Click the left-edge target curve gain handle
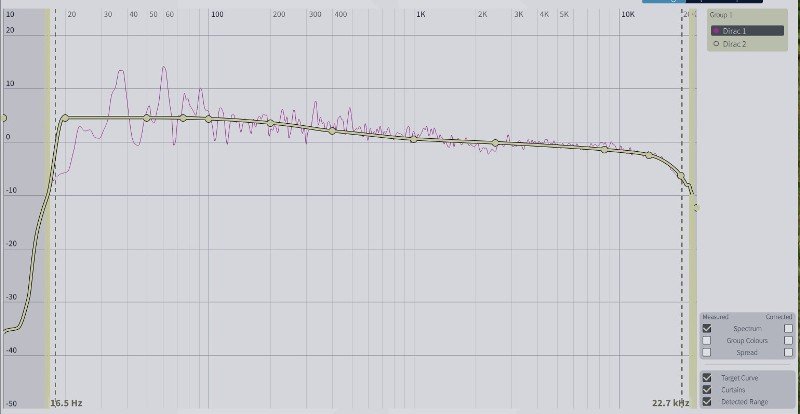Image resolution: width=800 pixels, height=414 pixels. coord(3,118)
